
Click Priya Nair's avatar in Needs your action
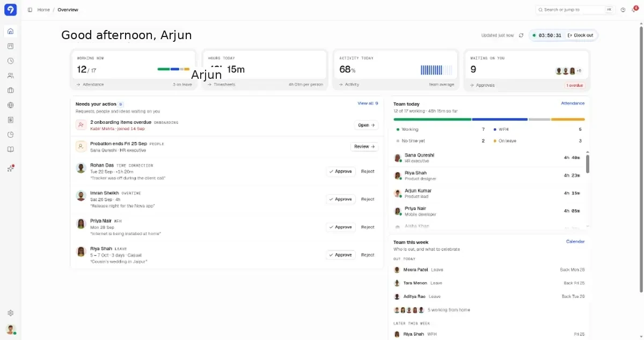click(81, 224)
